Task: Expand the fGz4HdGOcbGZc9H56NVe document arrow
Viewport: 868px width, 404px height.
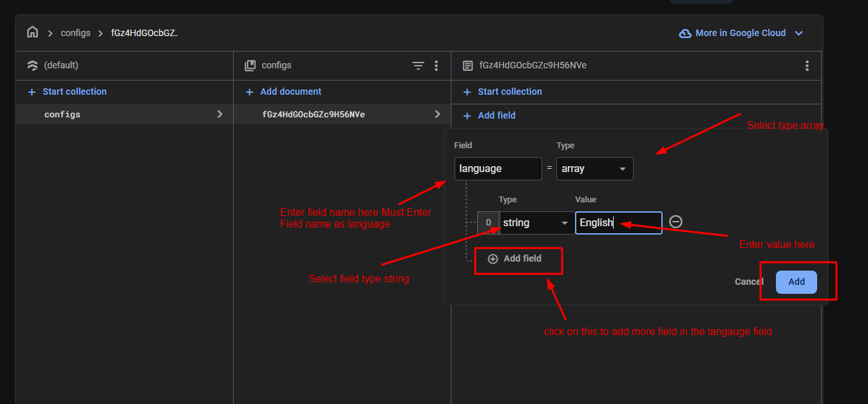Action: (x=437, y=114)
